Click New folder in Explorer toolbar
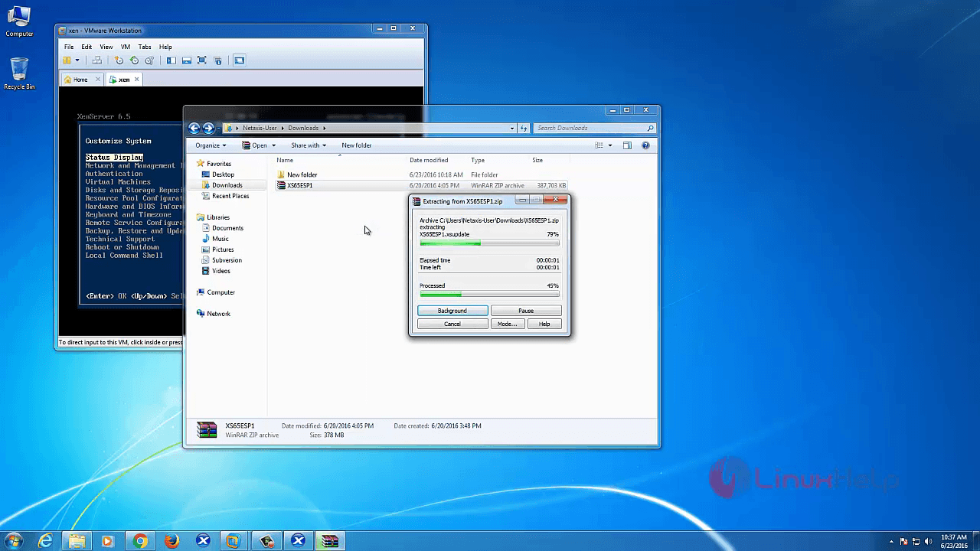The height and width of the screenshot is (551, 980). (x=357, y=145)
